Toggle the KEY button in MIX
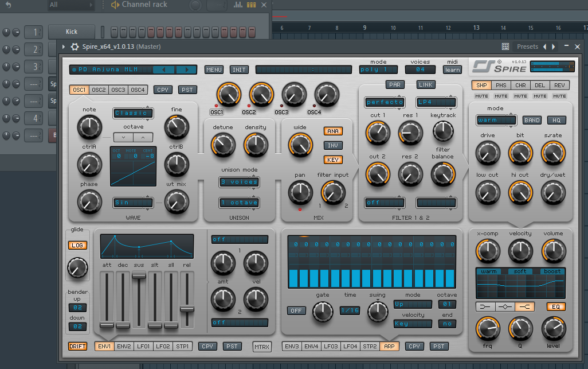 click(333, 160)
